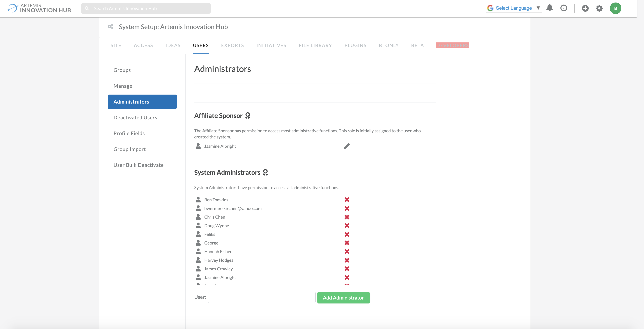This screenshot has width=644, height=329.
Task: Remove Feliks as administrator
Action: click(x=347, y=234)
